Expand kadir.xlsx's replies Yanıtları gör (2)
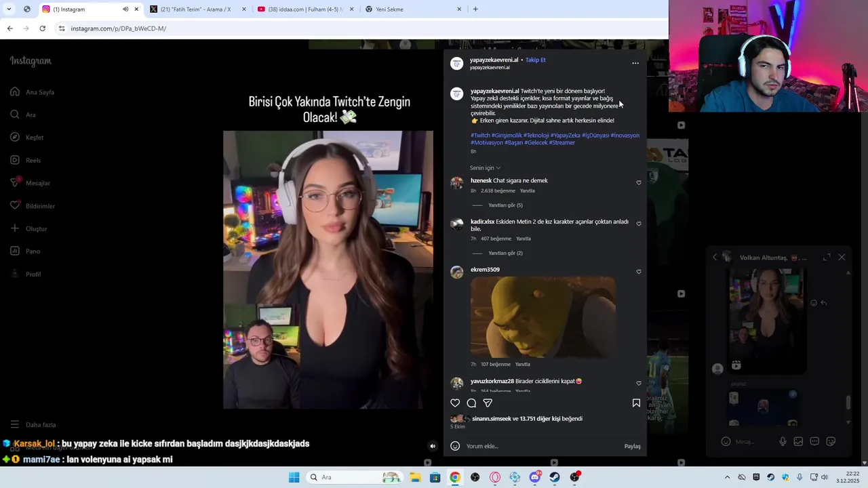This screenshot has height=488, width=868. (505, 253)
